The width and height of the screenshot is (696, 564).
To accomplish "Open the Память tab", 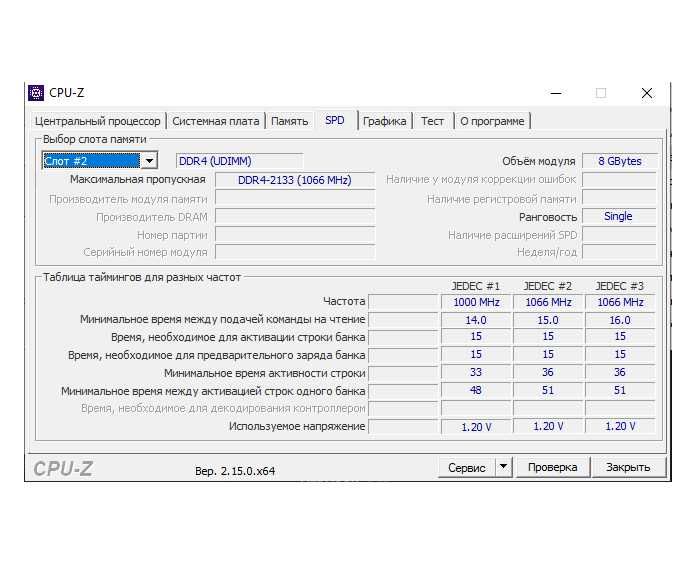I will pos(289,121).
